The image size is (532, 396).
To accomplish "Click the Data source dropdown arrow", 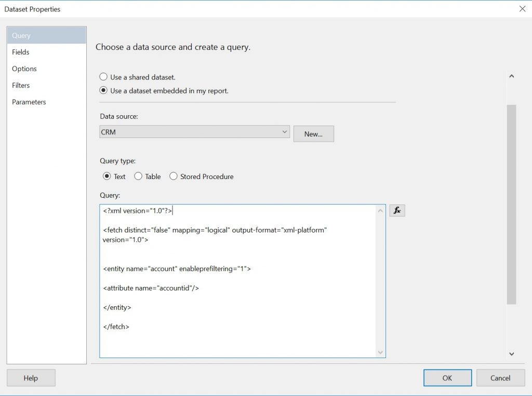I will (284, 132).
